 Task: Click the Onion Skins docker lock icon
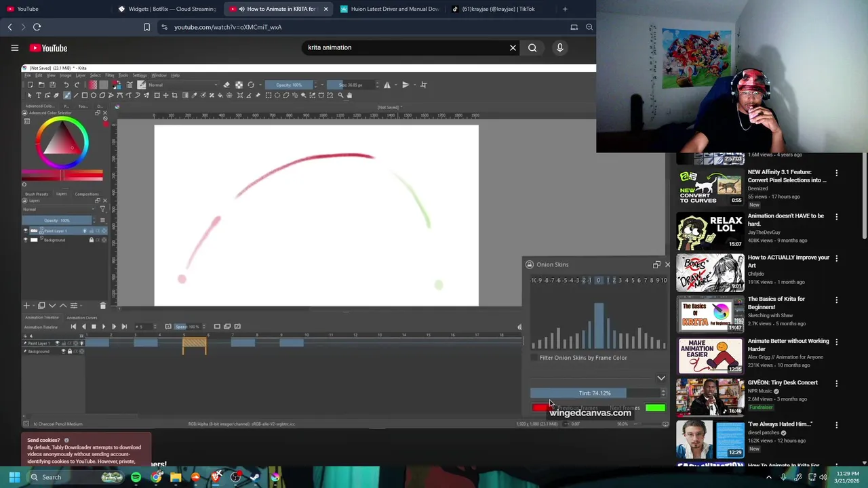pyautogui.click(x=530, y=264)
